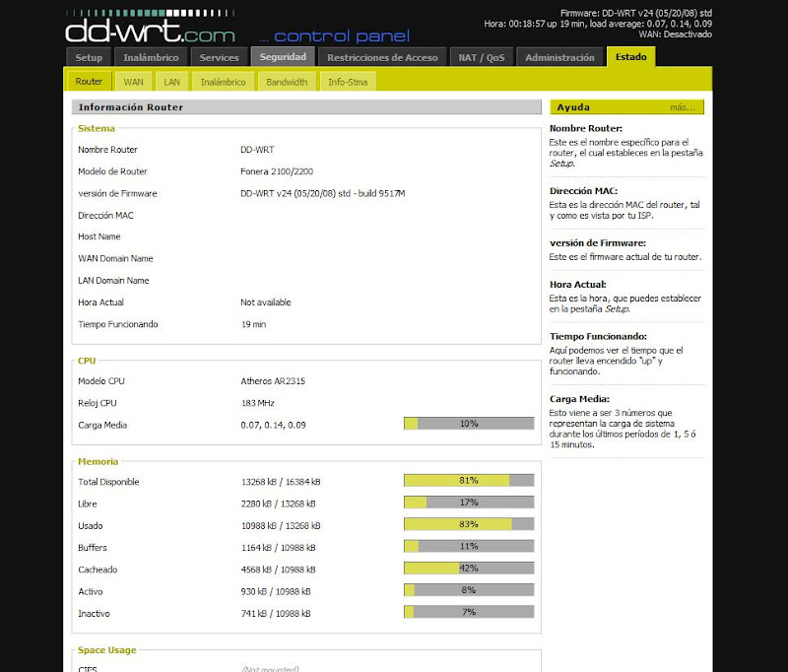
Task: Click the 4568 kB / 10988 kB value
Action: (x=279, y=570)
